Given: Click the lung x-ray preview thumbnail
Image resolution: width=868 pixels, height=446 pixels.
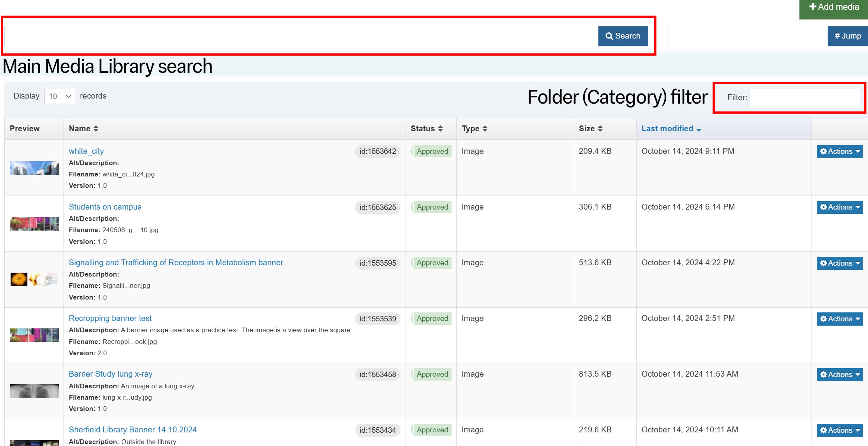Looking at the screenshot, I should point(34,391).
